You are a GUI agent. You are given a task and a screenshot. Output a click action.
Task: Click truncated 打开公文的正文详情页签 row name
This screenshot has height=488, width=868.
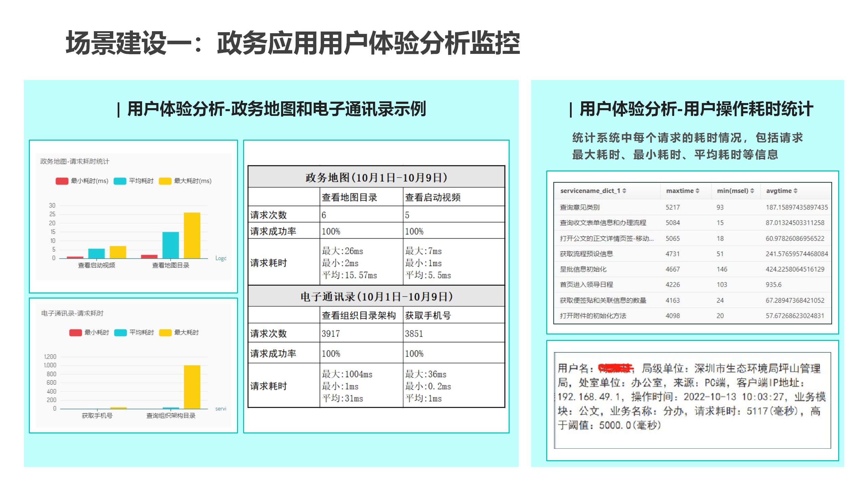(607, 238)
